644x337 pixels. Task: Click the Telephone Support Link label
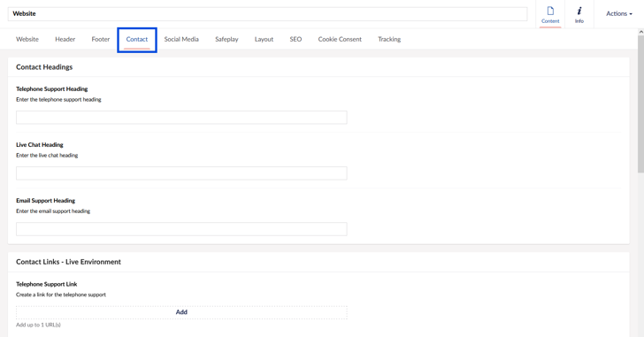(46, 284)
